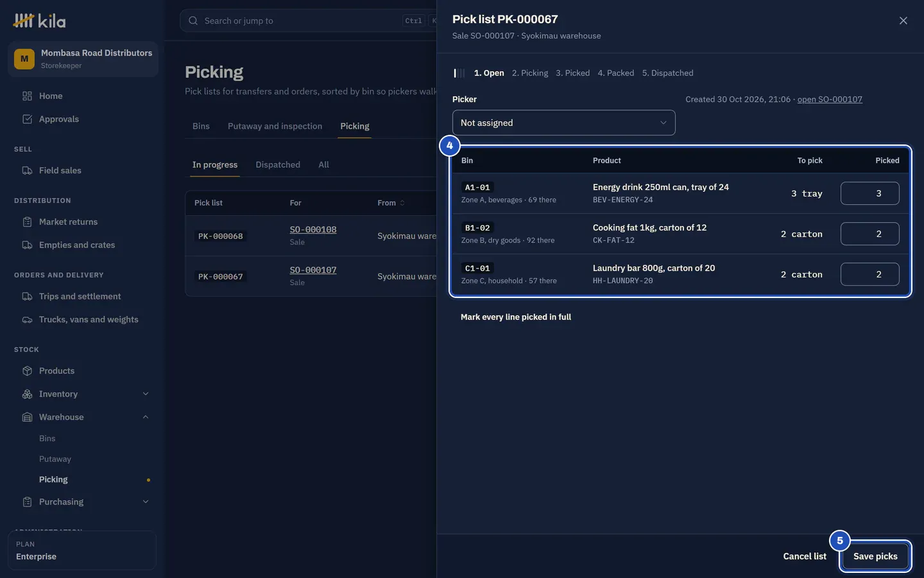Click Mark every line picked in full
924x578 pixels.
point(516,317)
